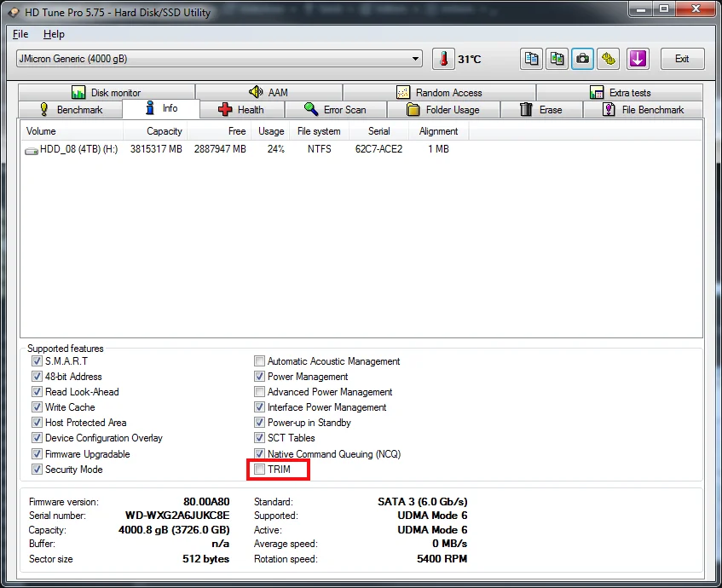Toggle the Power Management checkbox
This screenshot has height=588, width=722.
pyautogui.click(x=260, y=377)
